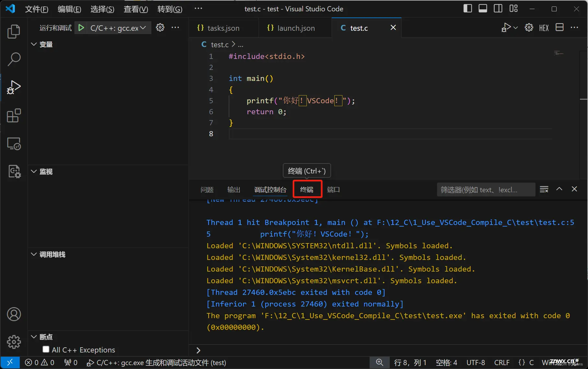Click the zoom magnifier in the status bar
The width and height of the screenshot is (588, 369).
(x=379, y=363)
